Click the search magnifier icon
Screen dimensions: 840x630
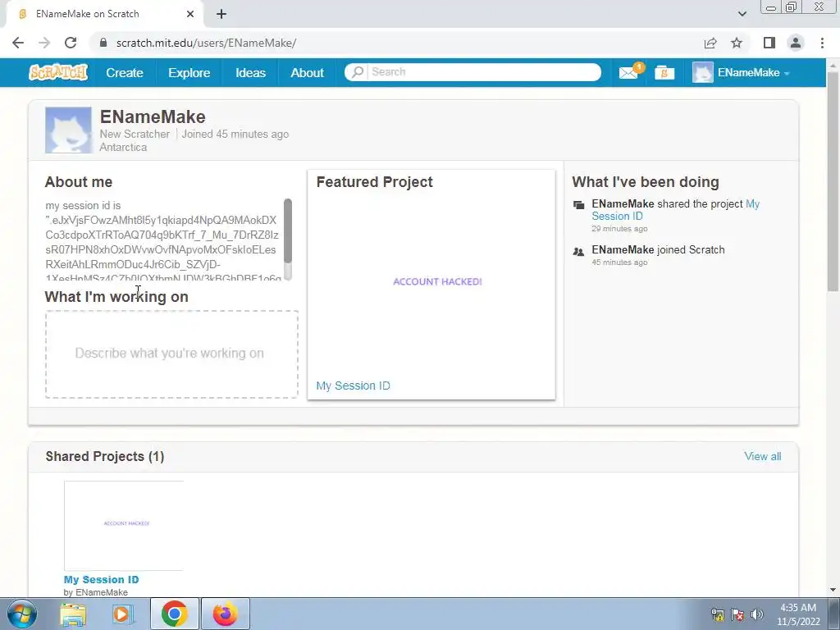click(x=358, y=72)
